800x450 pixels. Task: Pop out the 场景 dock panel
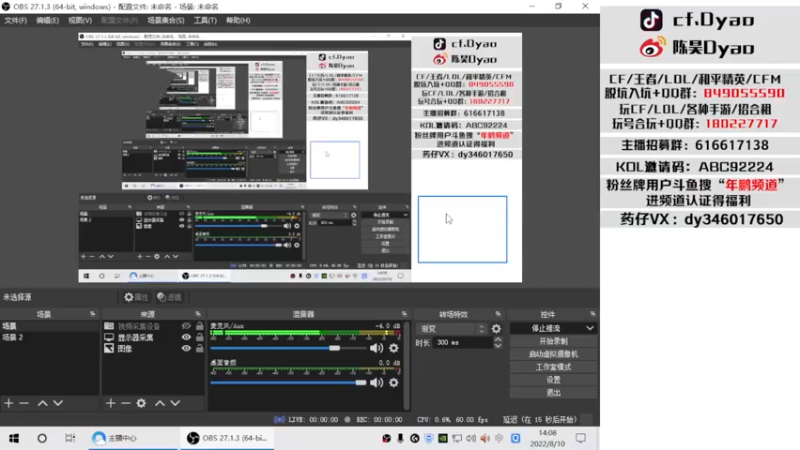coord(92,314)
